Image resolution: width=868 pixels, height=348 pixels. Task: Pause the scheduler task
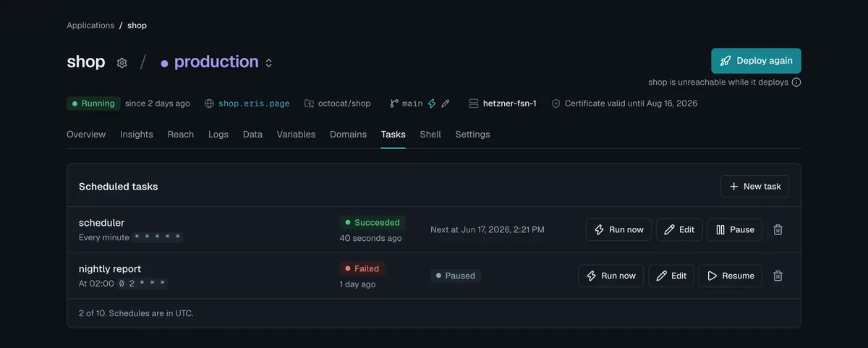[x=734, y=229]
